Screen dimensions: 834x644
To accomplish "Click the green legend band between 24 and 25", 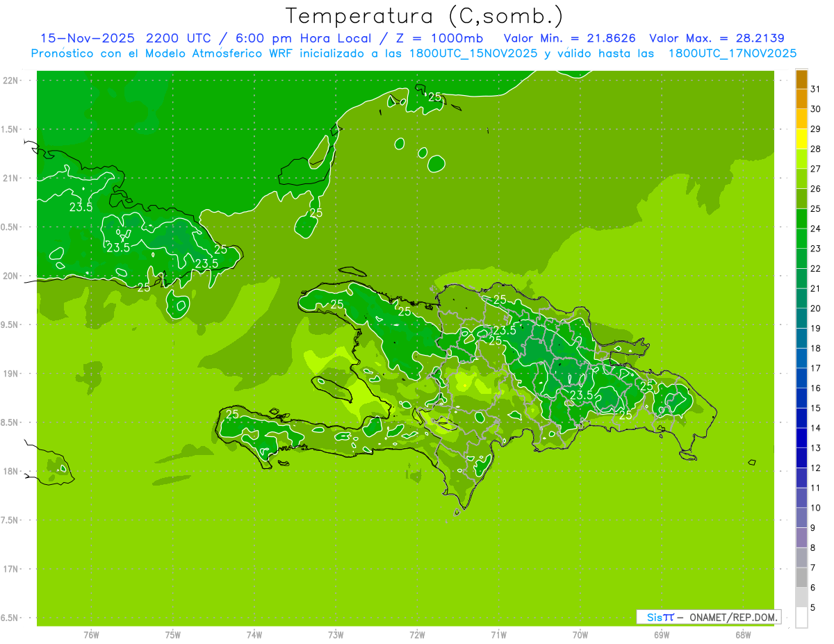I will [801, 219].
